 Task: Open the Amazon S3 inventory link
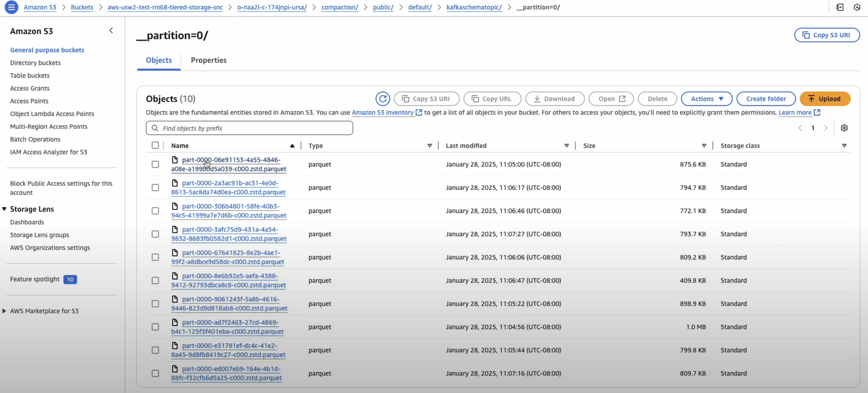(x=382, y=112)
